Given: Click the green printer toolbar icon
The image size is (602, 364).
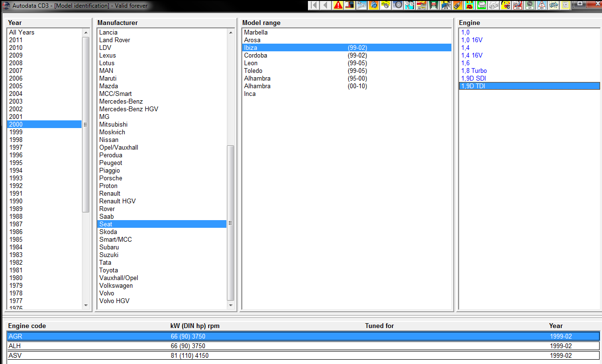Looking at the screenshot, I should pyautogui.click(x=481, y=5).
